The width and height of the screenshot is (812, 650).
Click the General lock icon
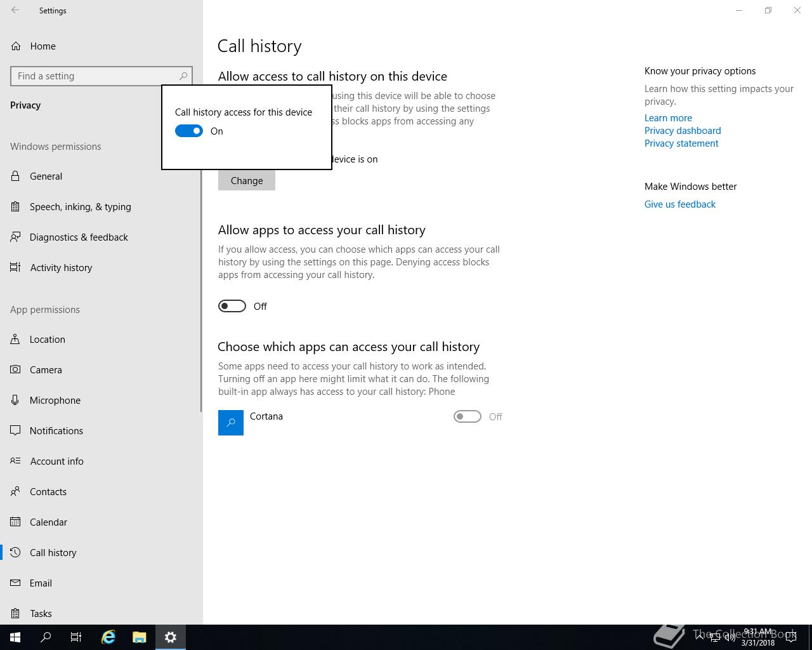point(15,176)
